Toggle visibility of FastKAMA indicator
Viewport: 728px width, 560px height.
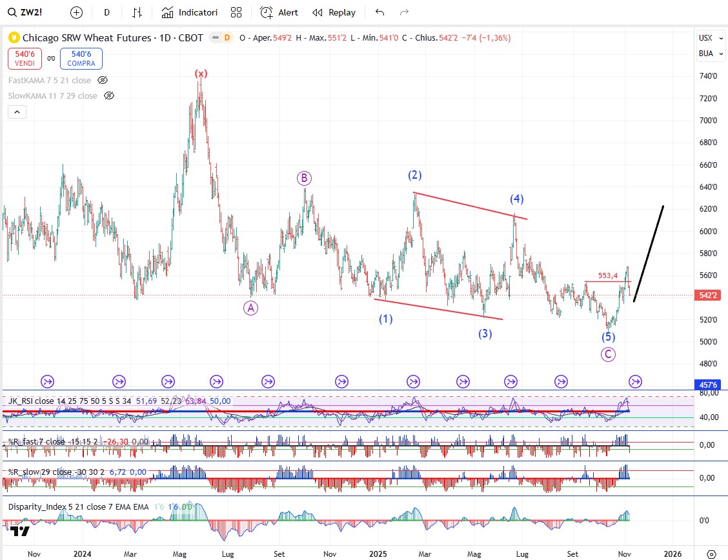click(102, 80)
